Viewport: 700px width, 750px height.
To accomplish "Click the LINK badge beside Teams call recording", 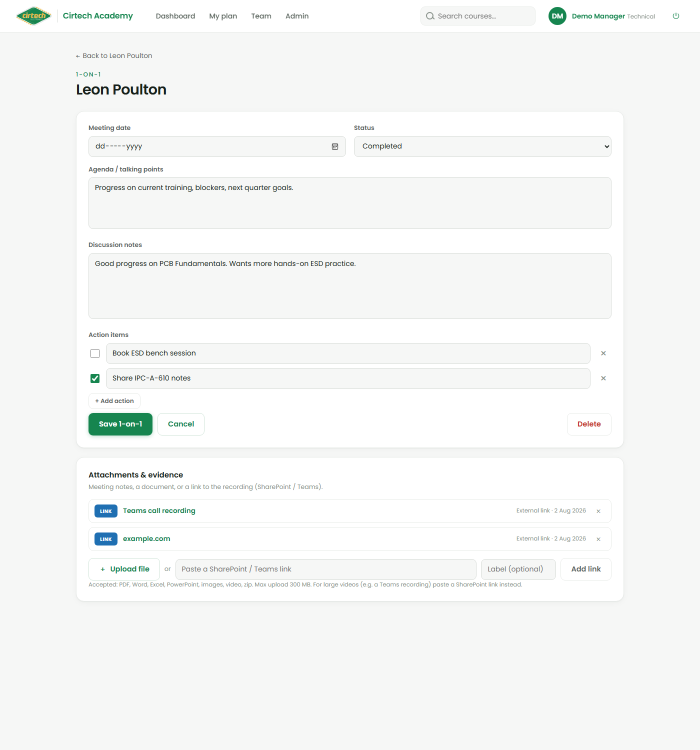I will point(106,511).
